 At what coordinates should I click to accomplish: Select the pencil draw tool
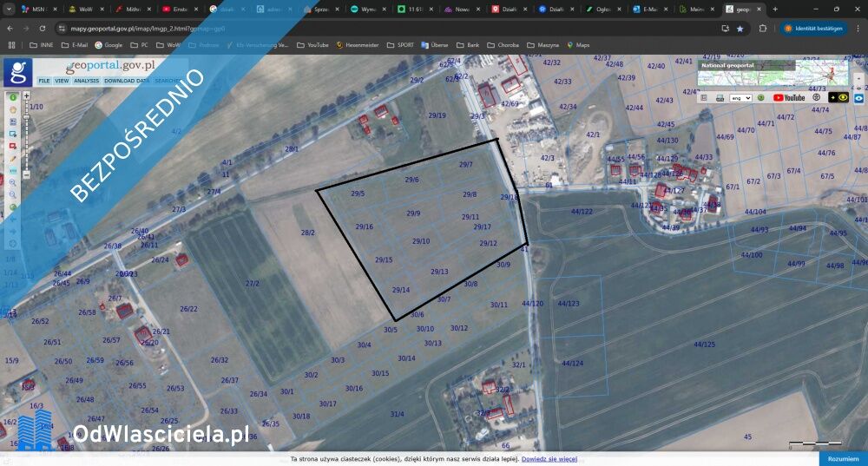click(13, 158)
